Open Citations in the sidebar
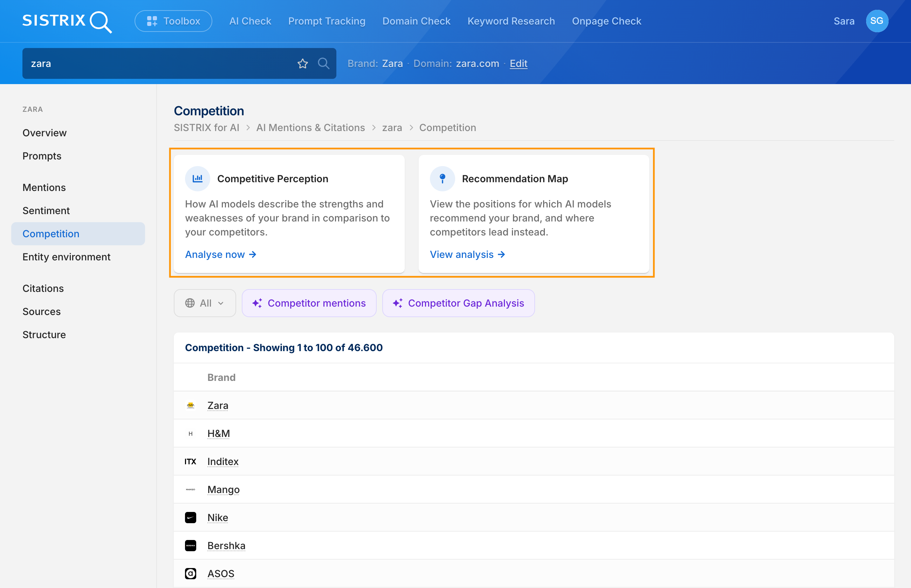Screen dimensions: 911x588 pos(43,288)
